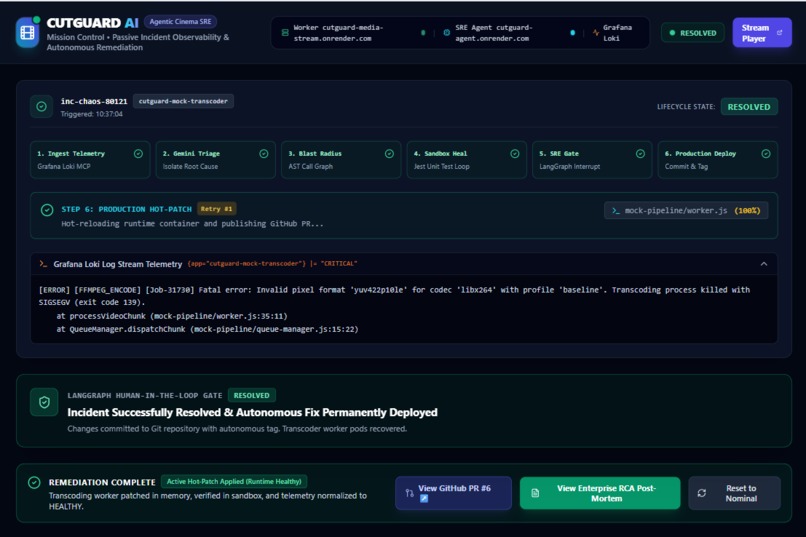The height and width of the screenshot is (537, 806).
Task: Click the incident check-circle icon beside inc-chaos-80121
Action: (x=42, y=106)
